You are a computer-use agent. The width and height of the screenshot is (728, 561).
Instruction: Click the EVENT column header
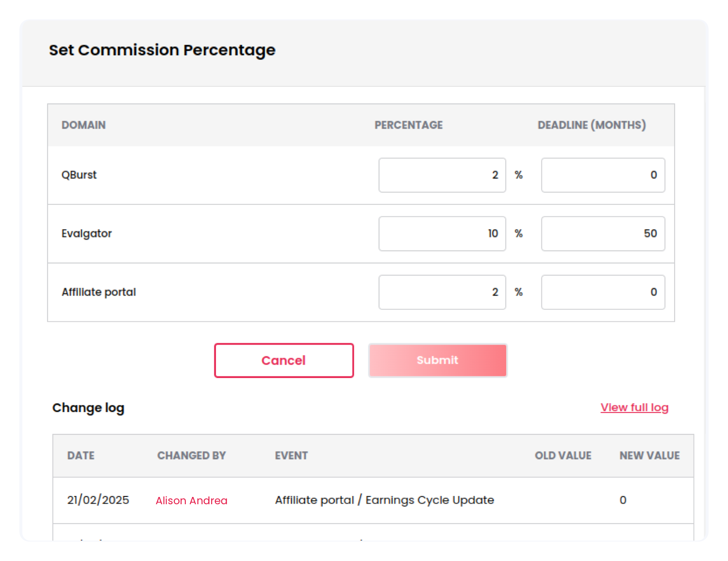(x=291, y=456)
